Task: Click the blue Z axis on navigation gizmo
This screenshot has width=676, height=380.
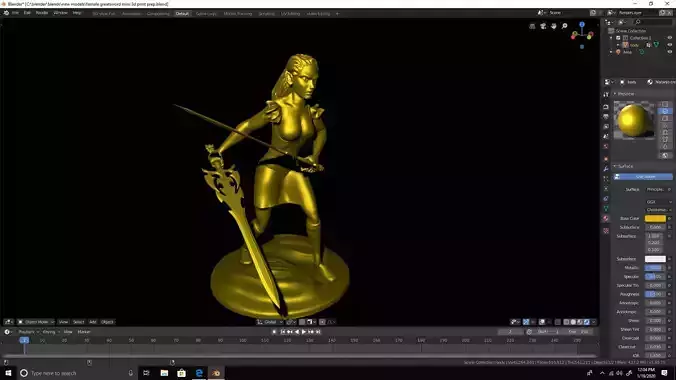Action: pos(582,25)
